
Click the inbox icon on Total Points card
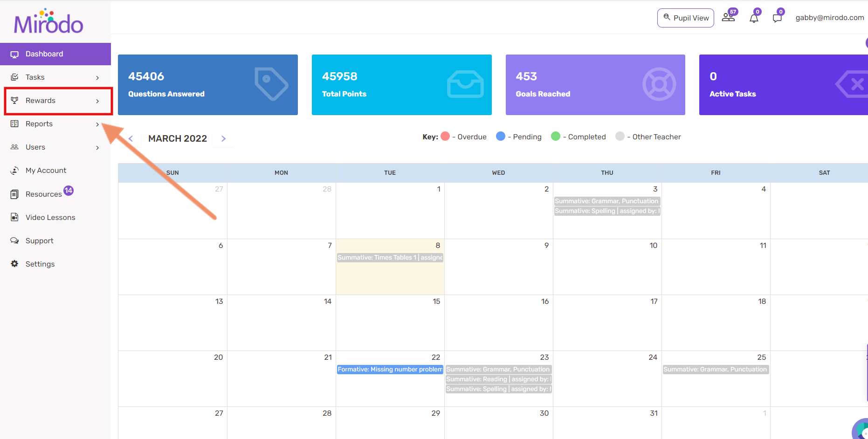tap(465, 84)
